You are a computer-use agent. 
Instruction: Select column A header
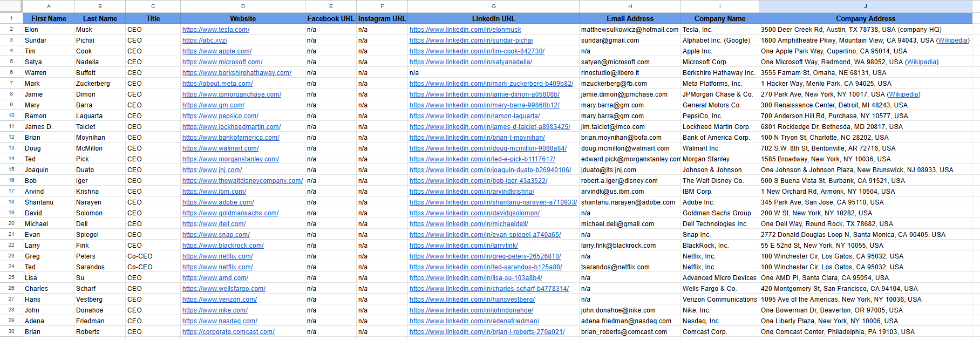tap(49, 6)
